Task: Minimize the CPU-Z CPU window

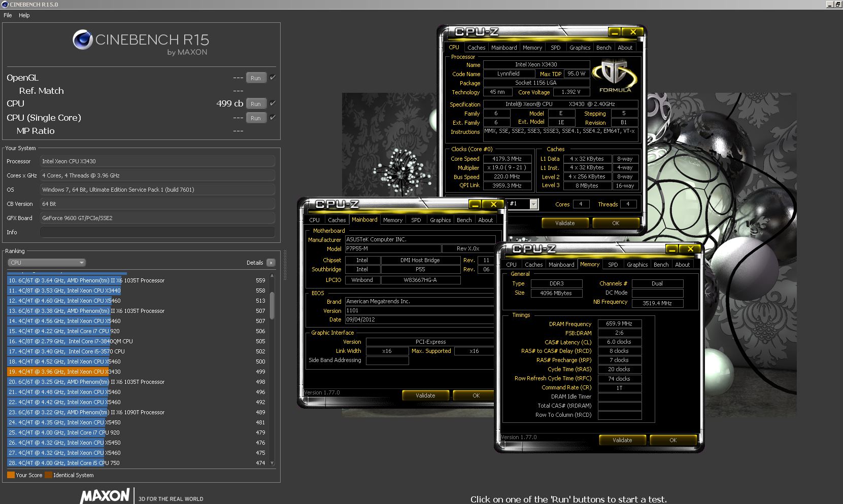Action: [x=615, y=32]
